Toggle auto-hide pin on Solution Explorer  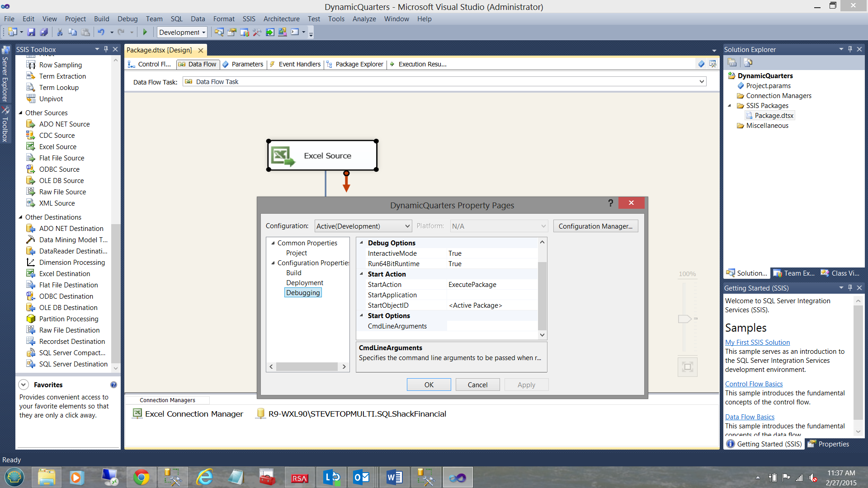(850, 49)
